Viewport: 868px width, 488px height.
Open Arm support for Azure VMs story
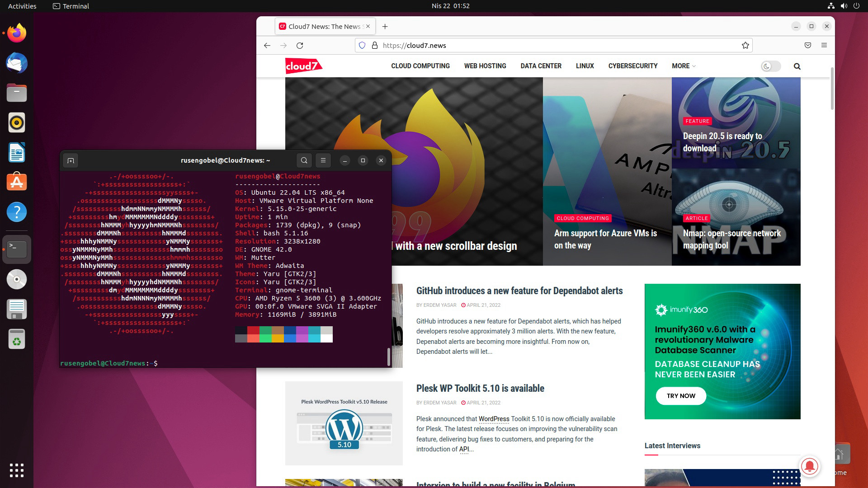605,239
